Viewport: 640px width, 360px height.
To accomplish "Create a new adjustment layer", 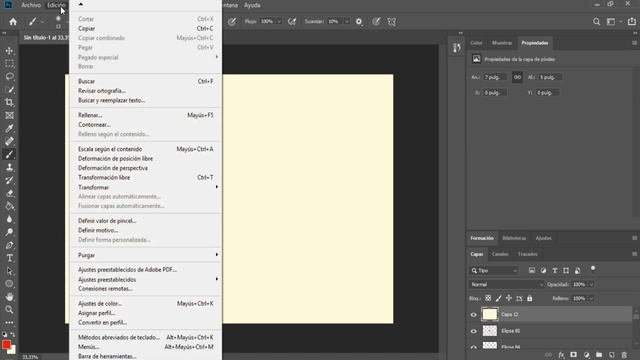I will pos(587,355).
